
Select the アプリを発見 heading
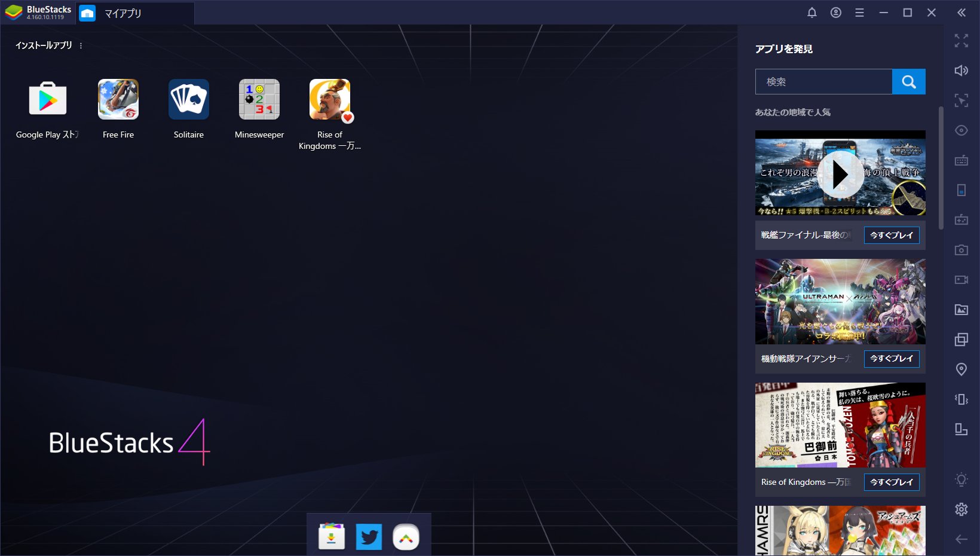click(x=784, y=49)
